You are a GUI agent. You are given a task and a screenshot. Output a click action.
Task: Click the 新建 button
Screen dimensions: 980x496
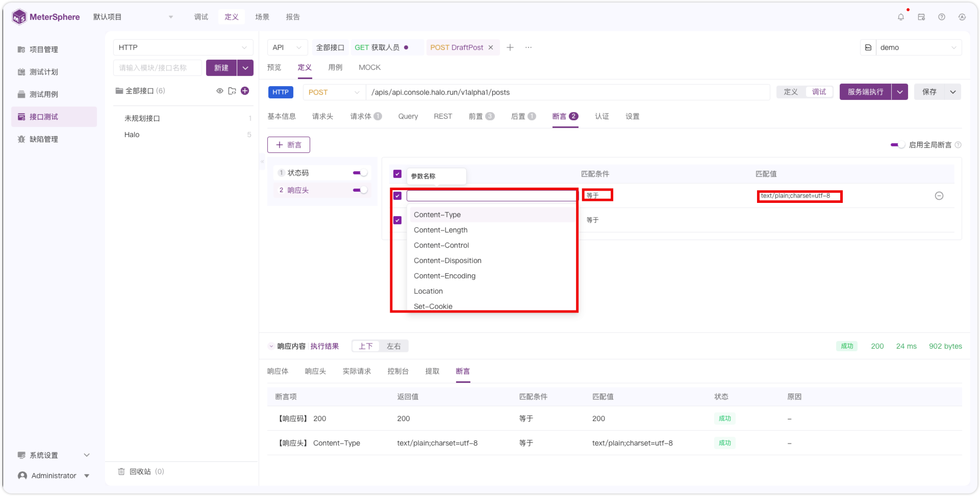221,68
